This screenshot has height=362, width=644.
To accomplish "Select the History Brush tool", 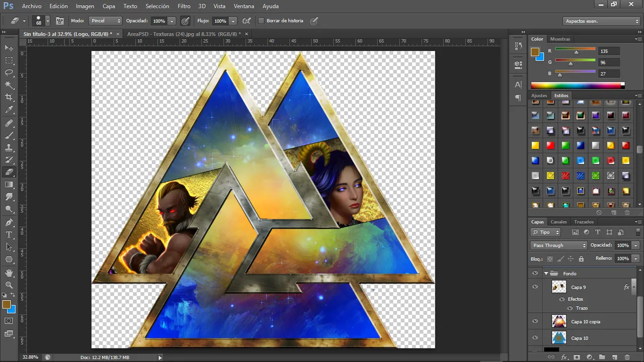I will (9, 160).
